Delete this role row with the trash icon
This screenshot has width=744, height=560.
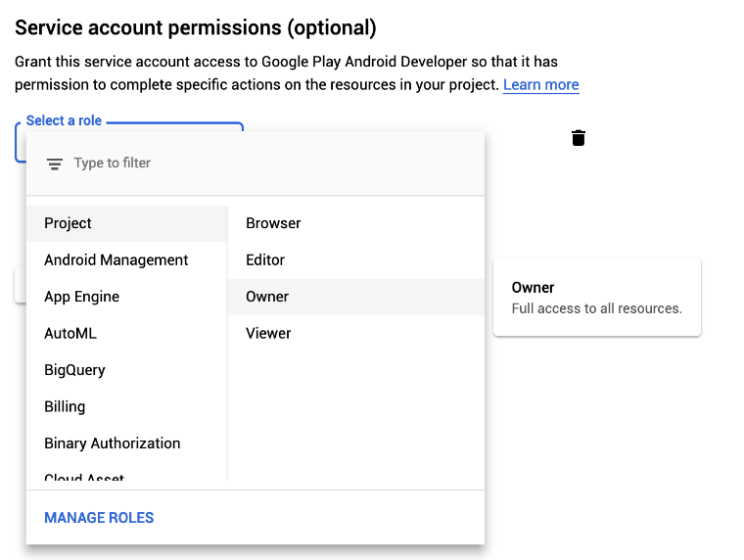tap(578, 138)
